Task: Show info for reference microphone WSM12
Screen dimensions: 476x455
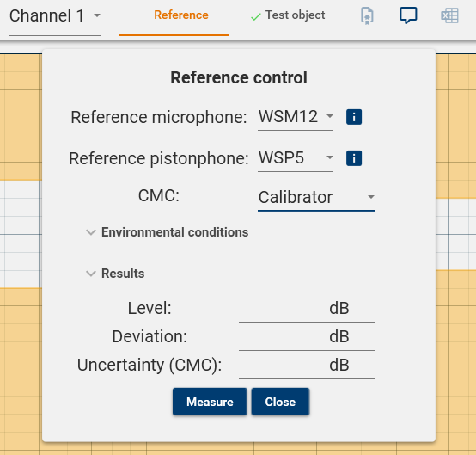Action: tap(354, 117)
